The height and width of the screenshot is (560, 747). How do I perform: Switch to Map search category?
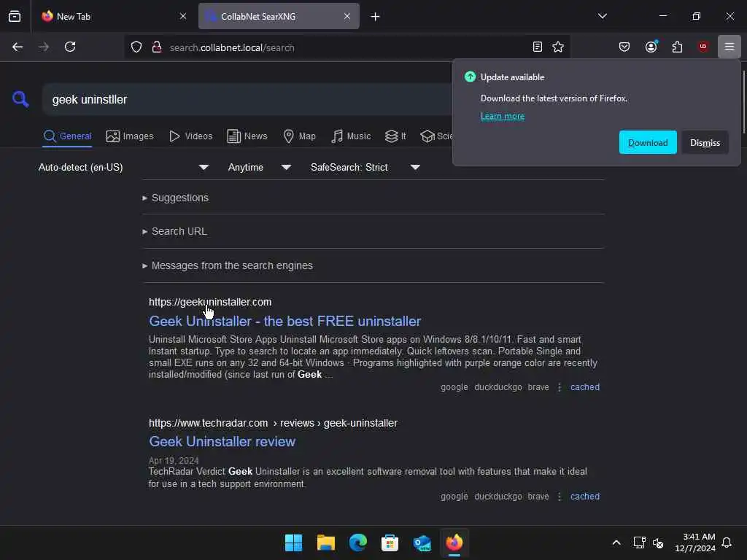299,136
